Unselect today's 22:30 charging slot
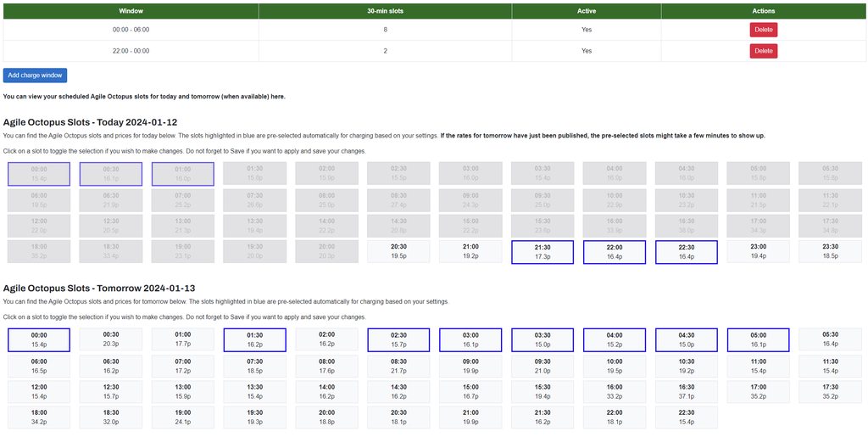This screenshot has width=868, height=448. [x=687, y=252]
